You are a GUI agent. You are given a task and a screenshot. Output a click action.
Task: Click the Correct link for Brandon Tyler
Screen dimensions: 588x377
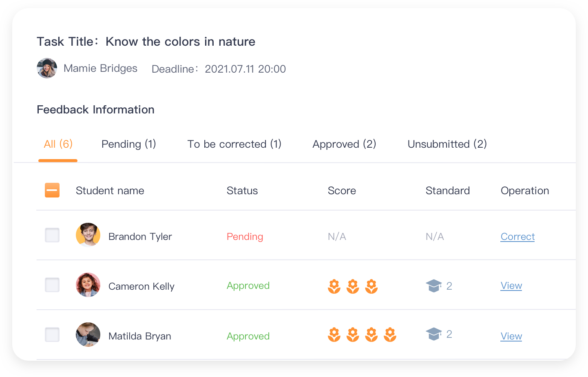tap(517, 237)
